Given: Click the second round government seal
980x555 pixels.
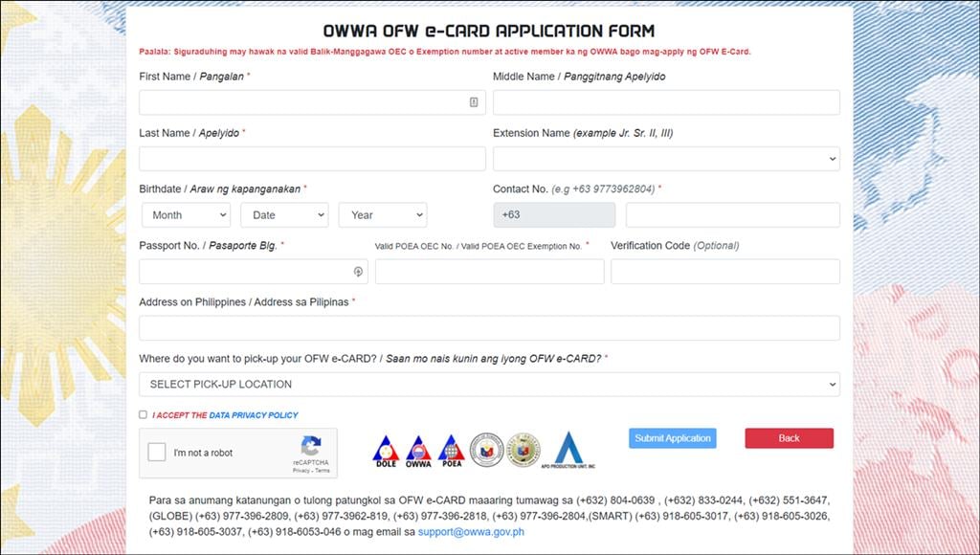Looking at the screenshot, I should click(x=523, y=450).
